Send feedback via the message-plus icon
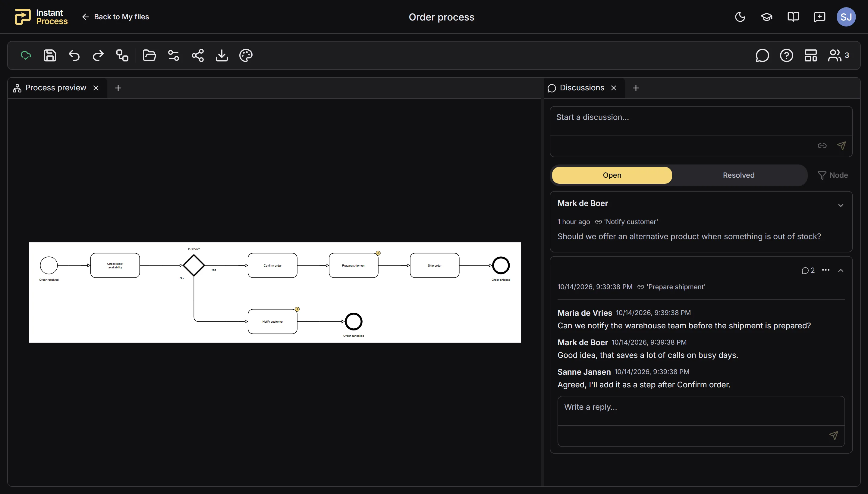Screen dimensions: 868x494 click(x=819, y=17)
